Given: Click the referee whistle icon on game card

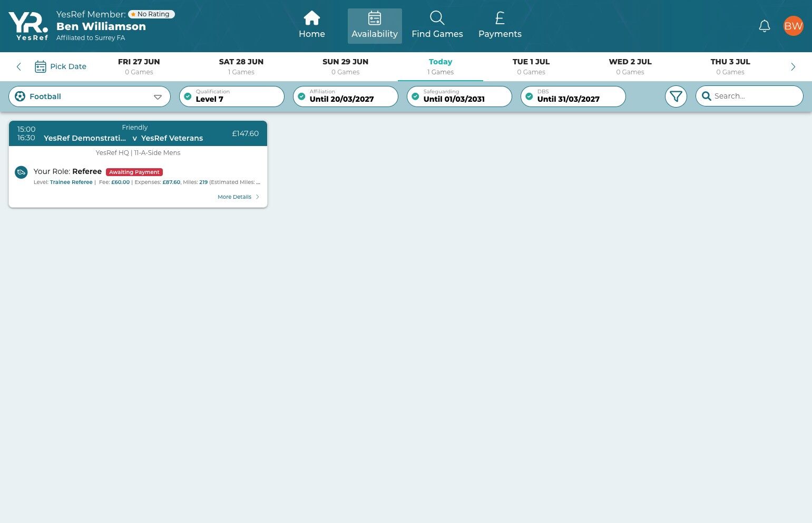Looking at the screenshot, I should [x=21, y=172].
